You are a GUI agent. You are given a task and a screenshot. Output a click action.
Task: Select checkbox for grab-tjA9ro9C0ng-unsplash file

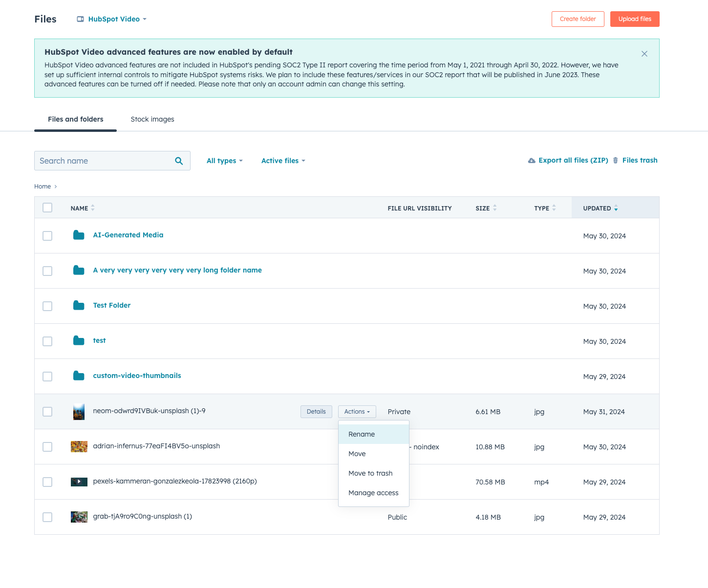tap(47, 517)
